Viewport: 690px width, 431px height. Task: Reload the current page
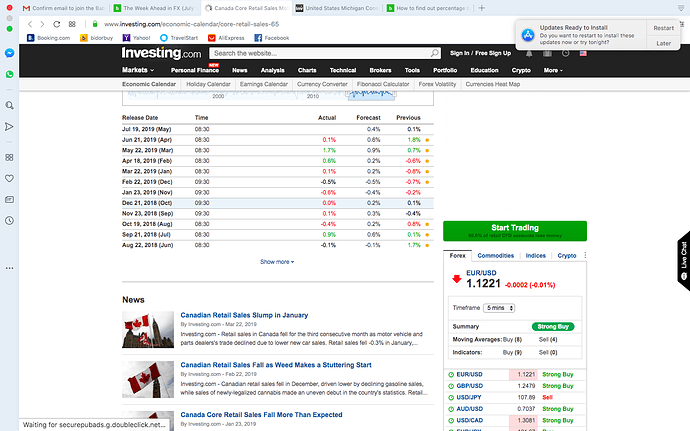[56, 24]
